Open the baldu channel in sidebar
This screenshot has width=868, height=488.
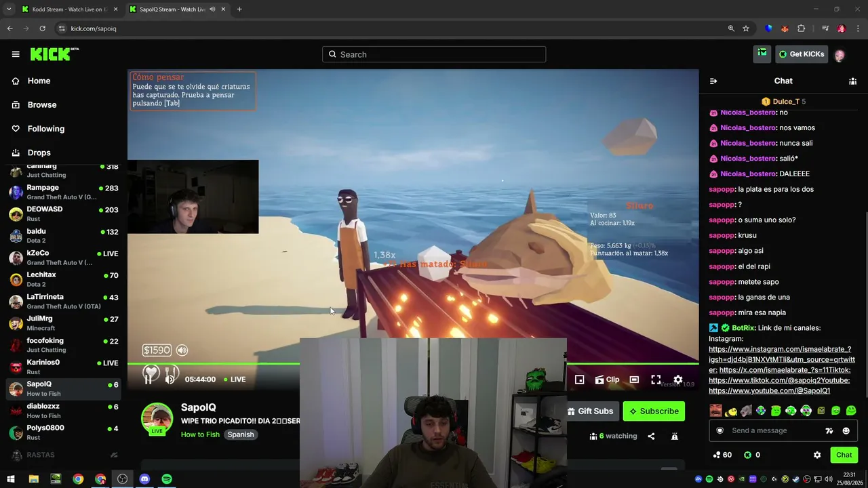coord(63,236)
